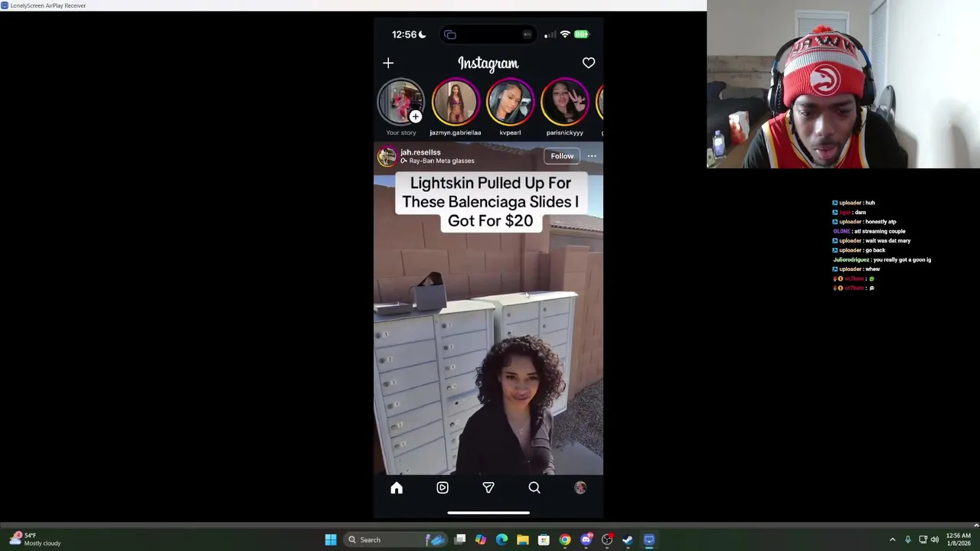The image size is (980, 551).
Task: Open Your story thumbnail
Action: pyautogui.click(x=400, y=102)
